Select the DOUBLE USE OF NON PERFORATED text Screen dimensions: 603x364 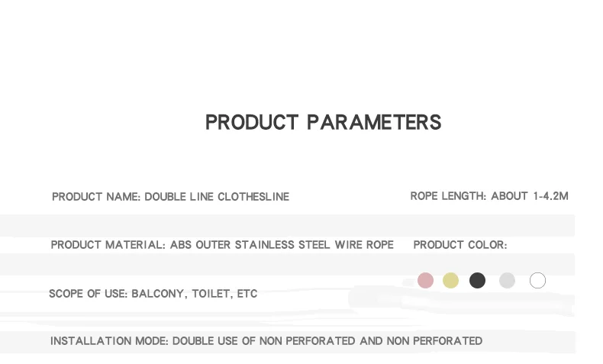pos(264,341)
